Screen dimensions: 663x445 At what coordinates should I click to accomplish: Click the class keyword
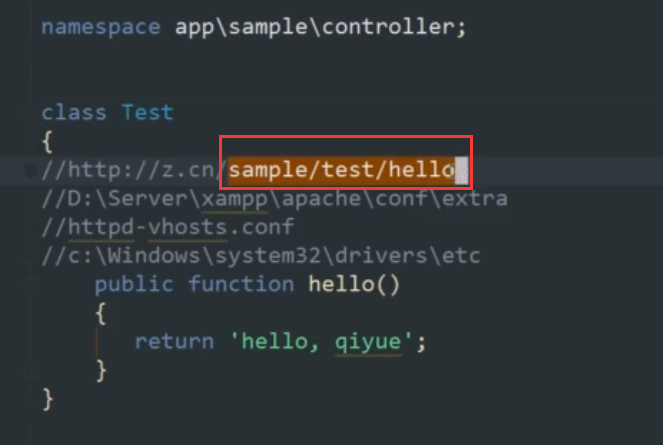[74, 113]
